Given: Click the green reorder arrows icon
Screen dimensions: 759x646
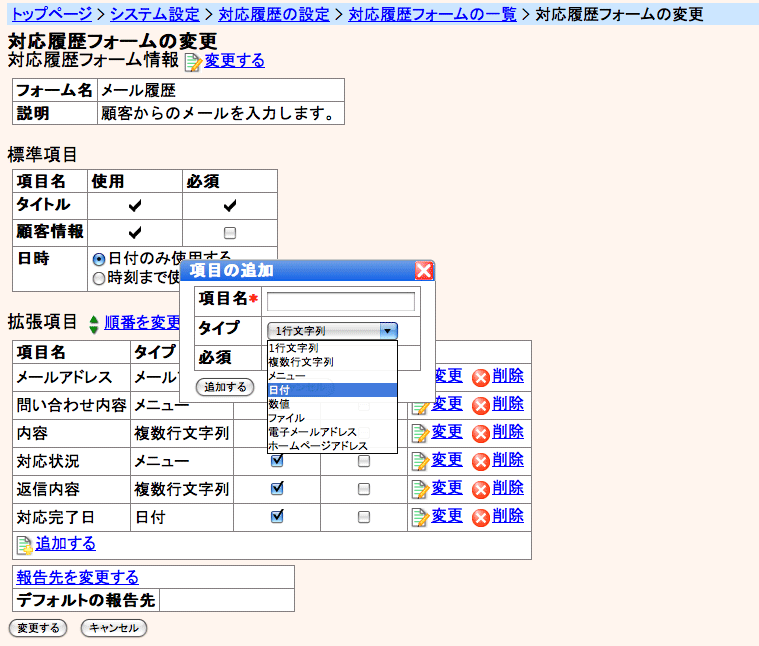Looking at the screenshot, I should (x=94, y=324).
